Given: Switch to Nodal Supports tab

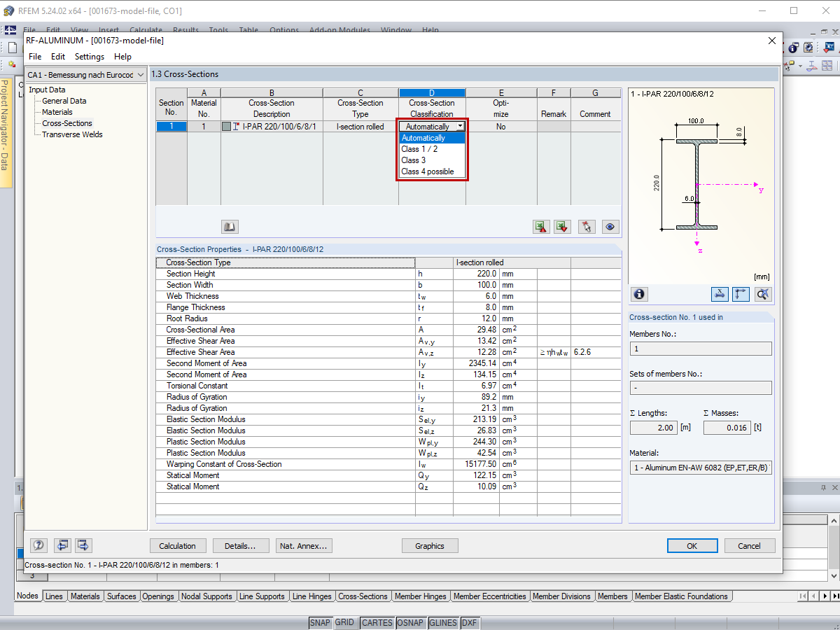Looking at the screenshot, I should (x=206, y=596).
